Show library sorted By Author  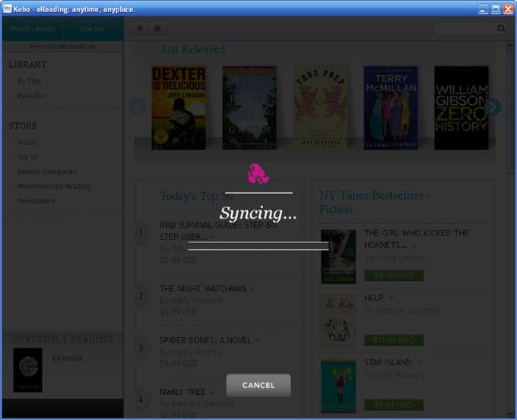(30, 96)
